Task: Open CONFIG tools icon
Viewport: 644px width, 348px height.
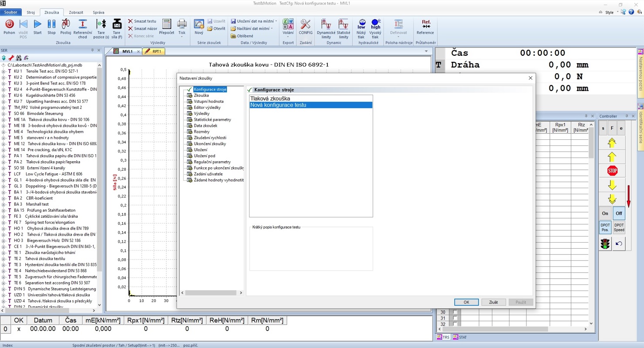Action: click(306, 24)
